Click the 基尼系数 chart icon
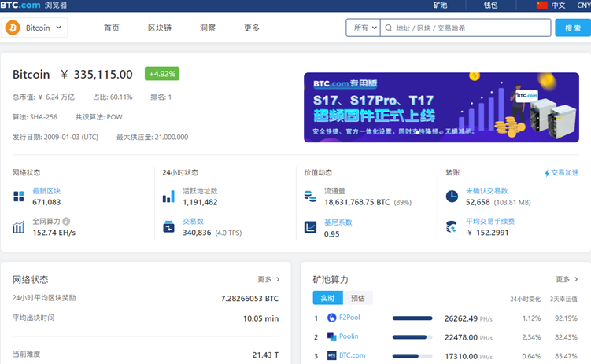 (310, 227)
